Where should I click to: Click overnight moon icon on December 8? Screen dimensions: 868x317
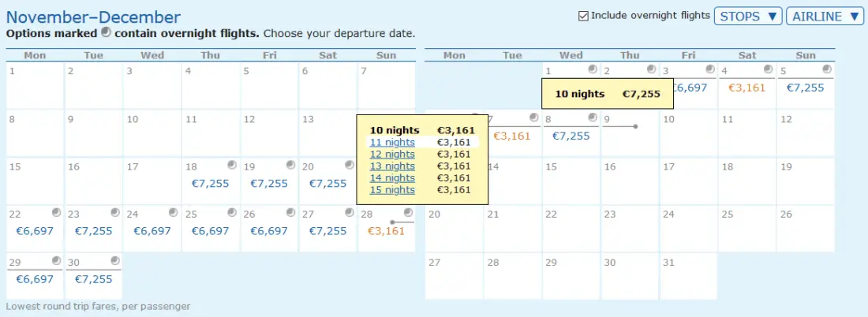593,117
